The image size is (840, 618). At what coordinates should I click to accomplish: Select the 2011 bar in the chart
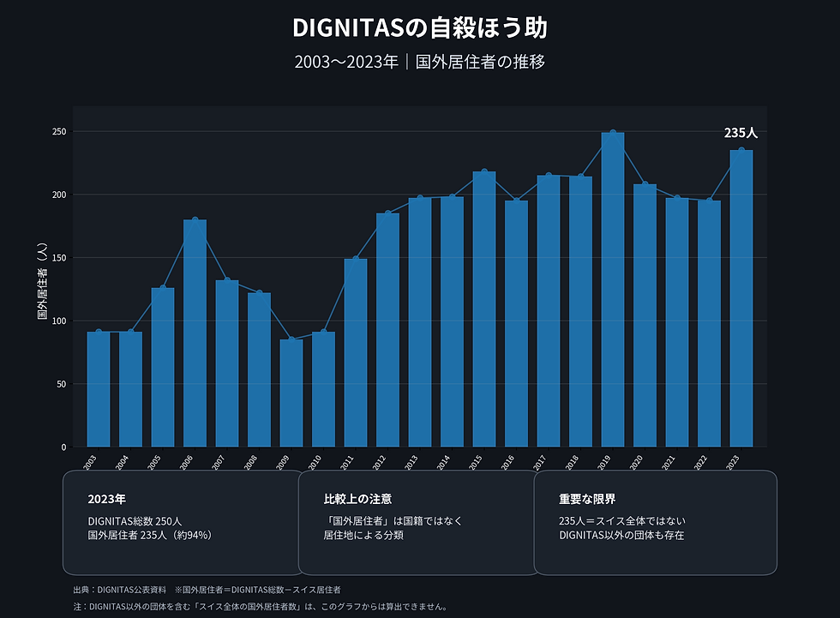[x=356, y=353]
